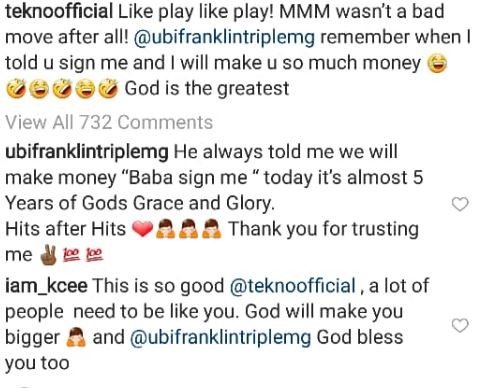
Task: Tap the first rolling laughing emoji before God
Action: (x=16, y=89)
